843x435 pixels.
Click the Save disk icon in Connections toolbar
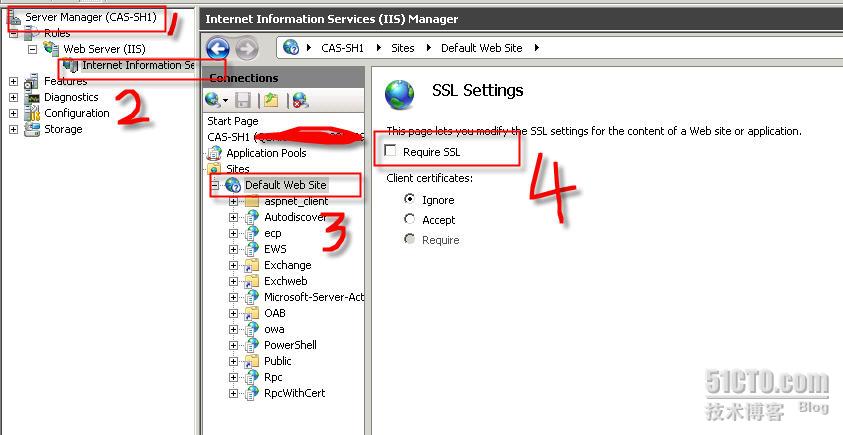coord(244,100)
